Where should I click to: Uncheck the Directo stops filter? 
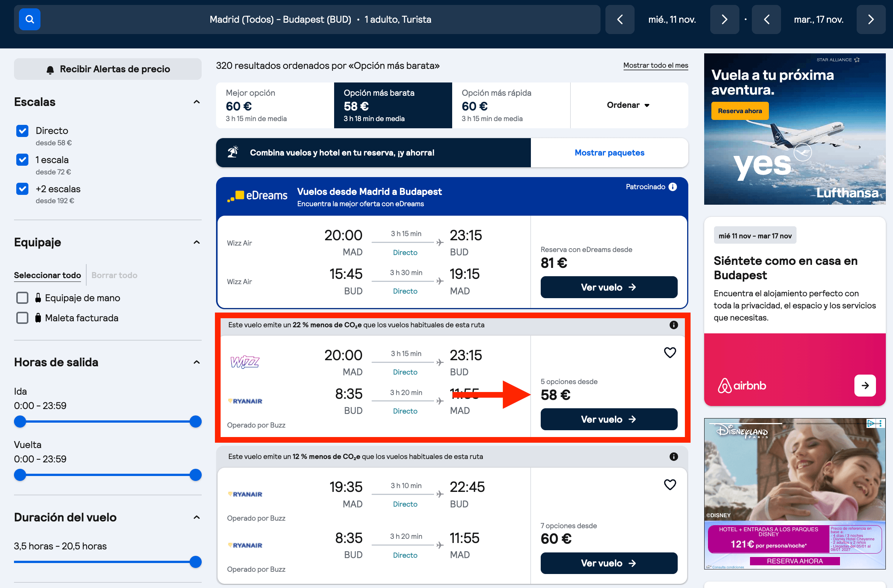(22, 131)
